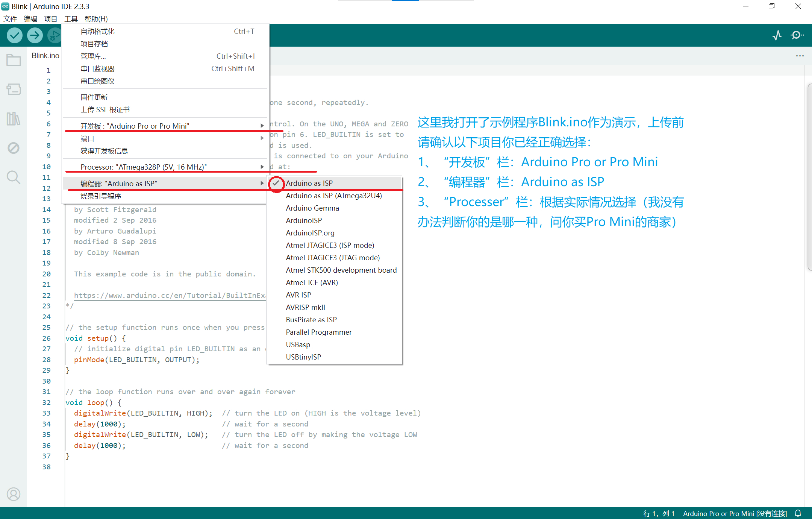
Task: Open the 文件 menu
Action: [x=10, y=19]
